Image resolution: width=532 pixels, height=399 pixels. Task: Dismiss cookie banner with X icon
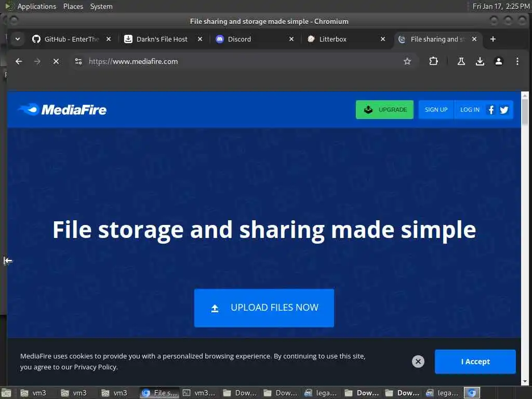pos(418,362)
